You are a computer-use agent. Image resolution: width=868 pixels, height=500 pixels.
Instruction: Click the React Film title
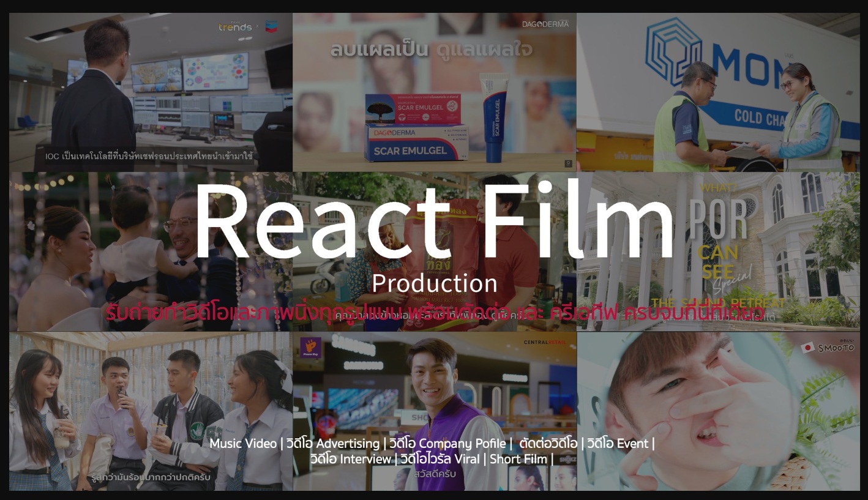pos(433,222)
